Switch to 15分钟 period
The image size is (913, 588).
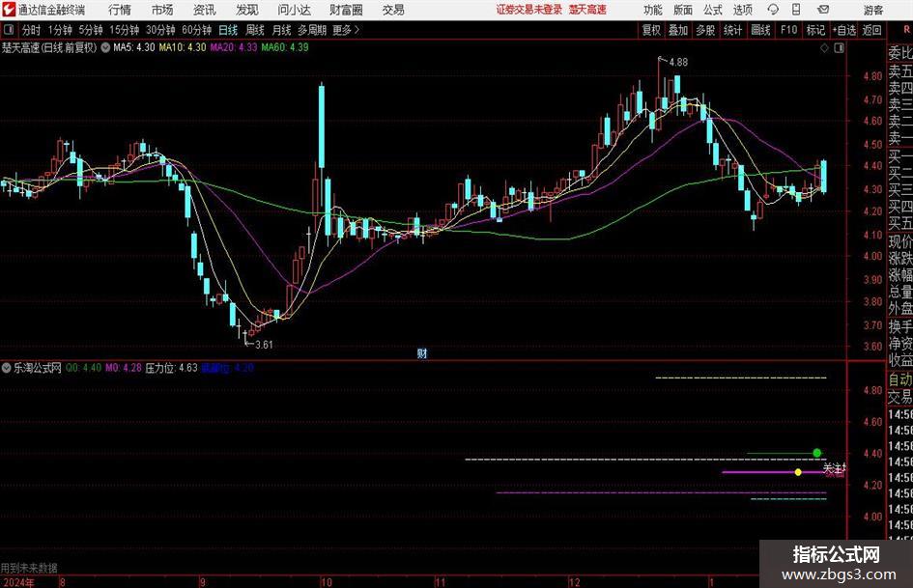click(x=125, y=30)
